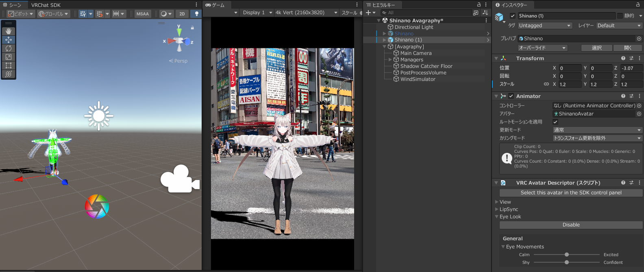Expand the LipSync section
Screen dimensions: 644x272
(x=497, y=209)
